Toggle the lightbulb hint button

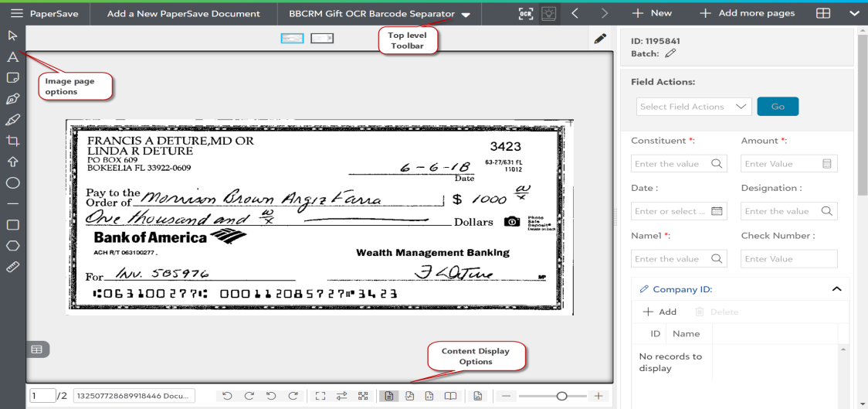click(x=549, y=14)
